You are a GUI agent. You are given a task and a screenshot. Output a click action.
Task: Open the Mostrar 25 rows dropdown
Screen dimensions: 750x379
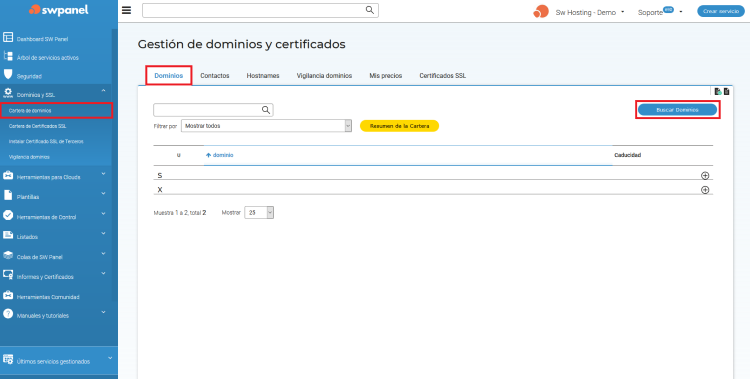coord(259,212)
